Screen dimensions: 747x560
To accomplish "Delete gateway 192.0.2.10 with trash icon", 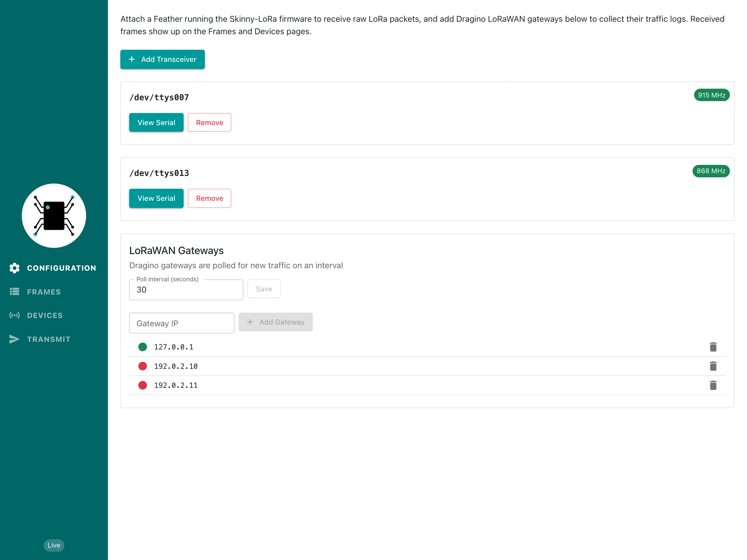I will pyautogui.click(x=713, y=366).
